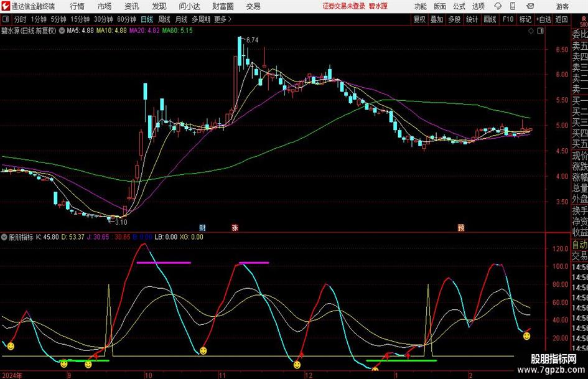Click smiley face signal before December

[x=297, y=364]
